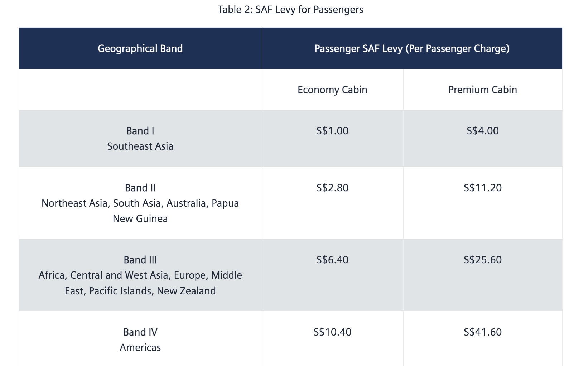The height and width of the screenshot is (366, 588).
Task: Select the Premium Cabin subheader
Action: point(483,90)
